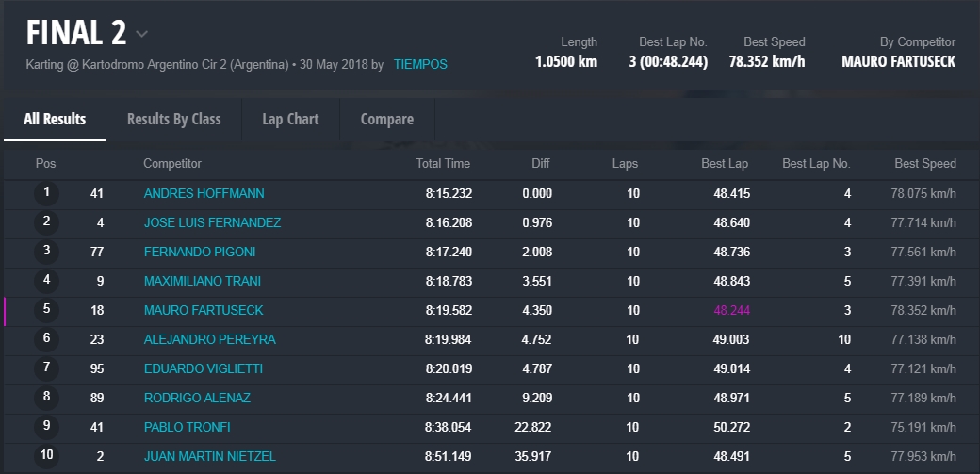Open competitor JOSE LUIS FERNANDEZ
The height and width of the screenshot is (474, 980).
tap(212, 223)
